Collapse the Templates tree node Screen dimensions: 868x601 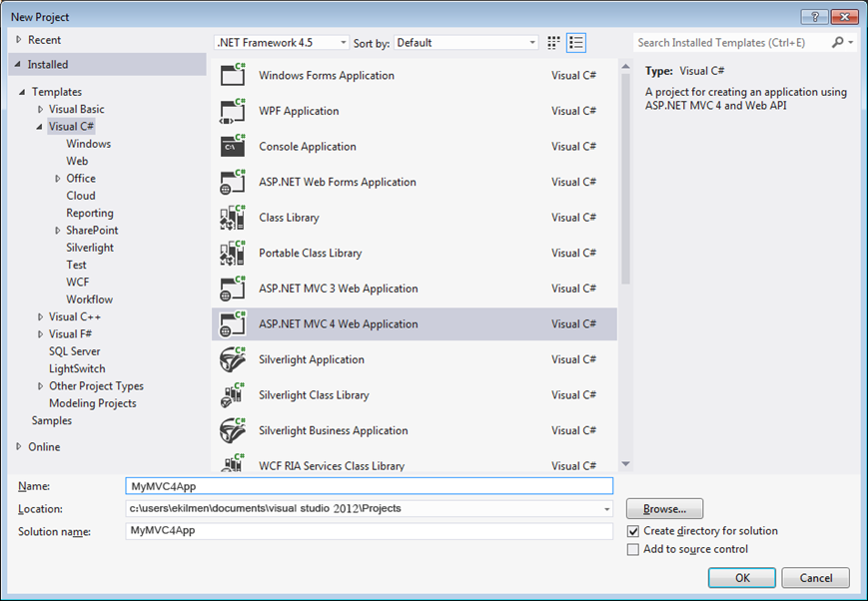click(22, 92)
